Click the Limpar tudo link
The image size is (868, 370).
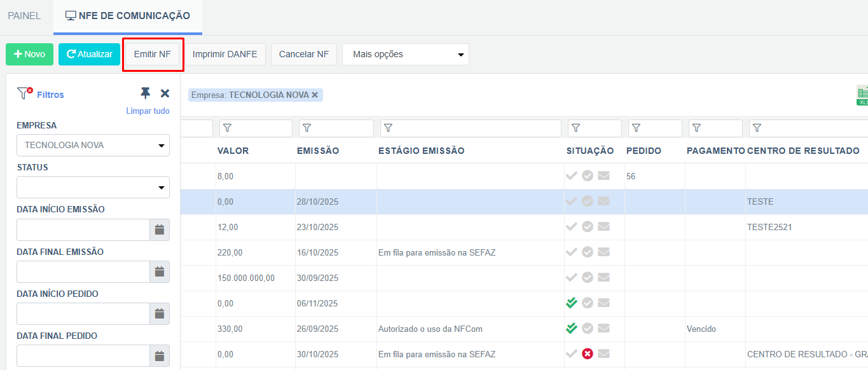[148, 110]
